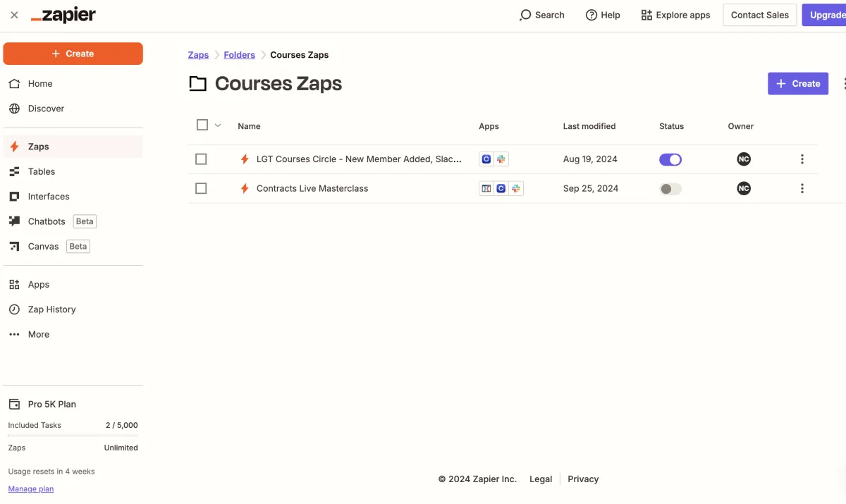Click the NC owner avatar for Contracts Masterclass
This screenshot has width=846, height=504.
coord(744,188)
